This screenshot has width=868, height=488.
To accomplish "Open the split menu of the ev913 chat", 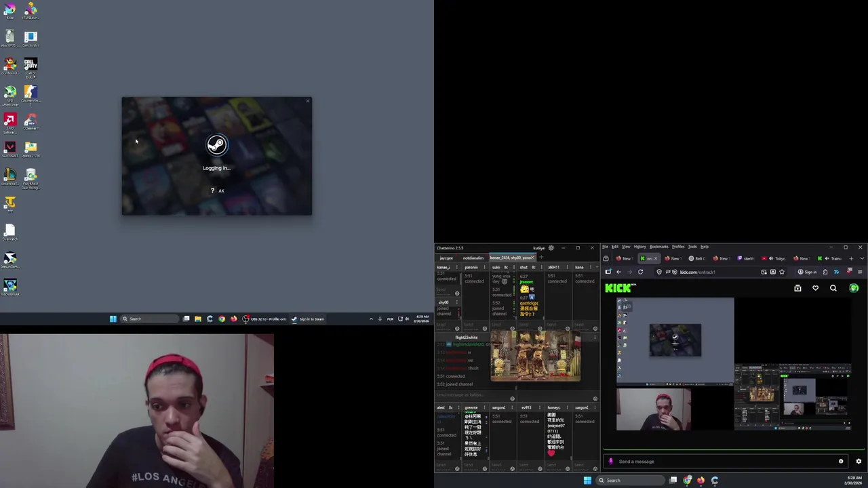I will coord(540,407).
